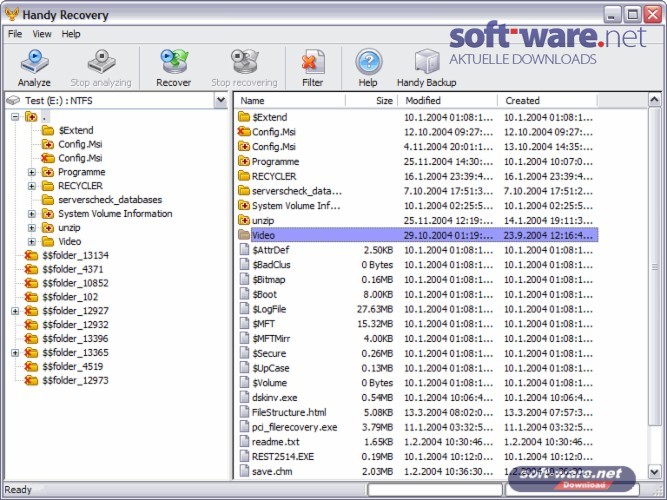Select the $Volume file name
The image size is (667, 500).
point(269,383)
